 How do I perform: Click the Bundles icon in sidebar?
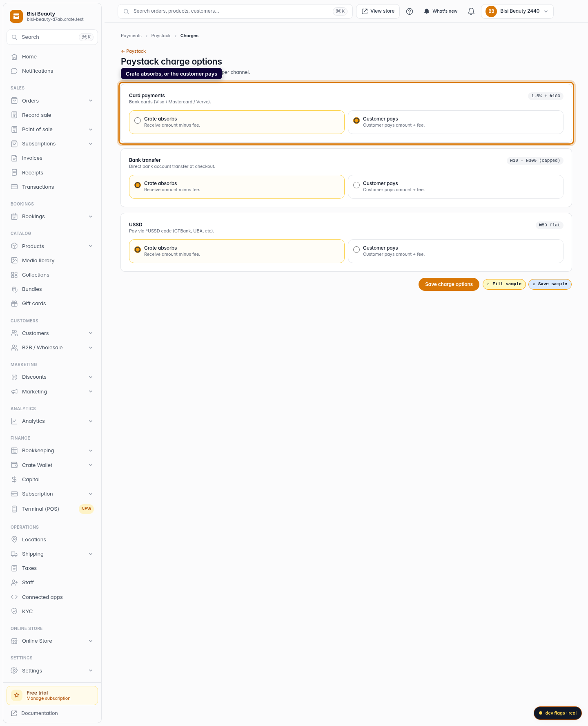coord(14,289)
